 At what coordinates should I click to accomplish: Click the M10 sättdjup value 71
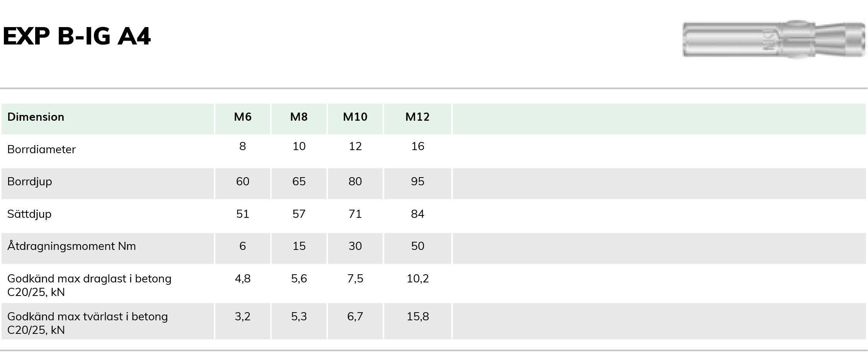(355, 214)
